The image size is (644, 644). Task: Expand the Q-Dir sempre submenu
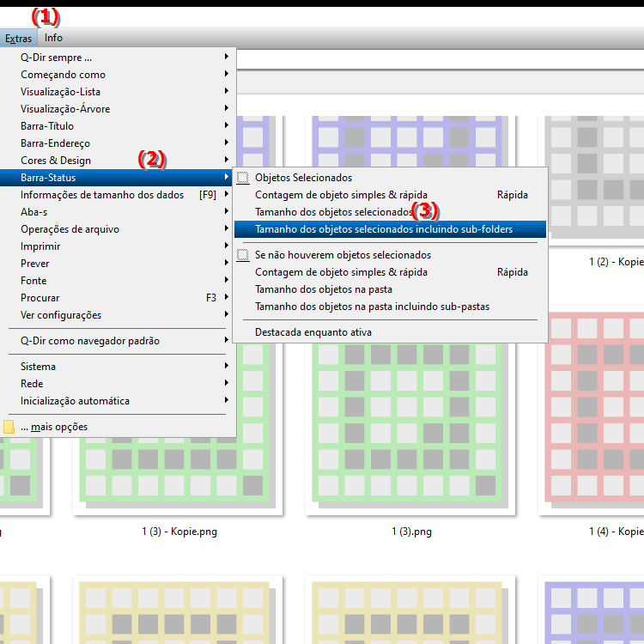point(56,58)
